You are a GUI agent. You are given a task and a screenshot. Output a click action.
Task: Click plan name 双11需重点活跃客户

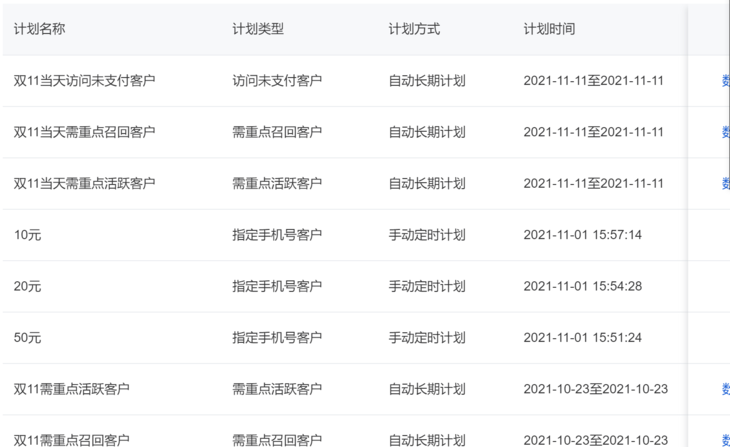click(72, 389)
